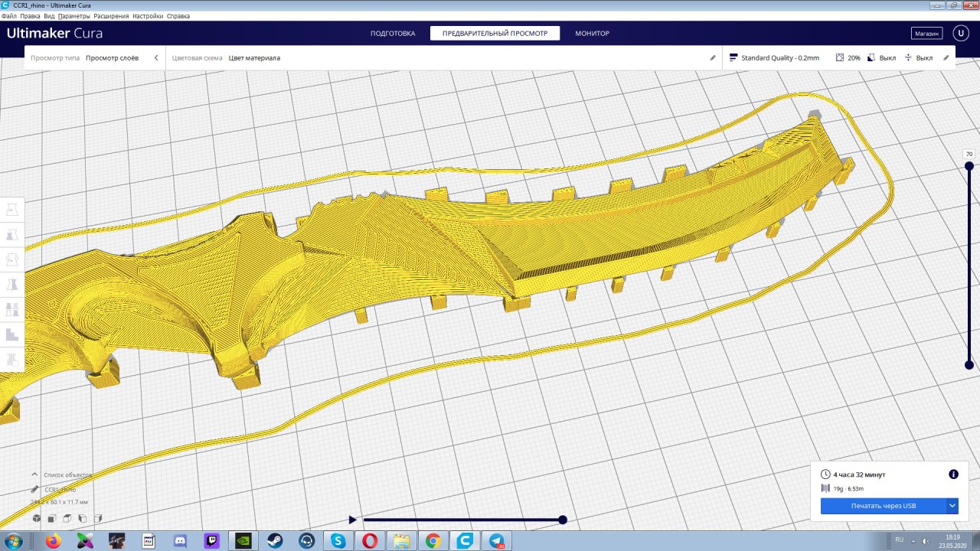Click the pencil edit icon in color scheme panel

coord(713,57)
